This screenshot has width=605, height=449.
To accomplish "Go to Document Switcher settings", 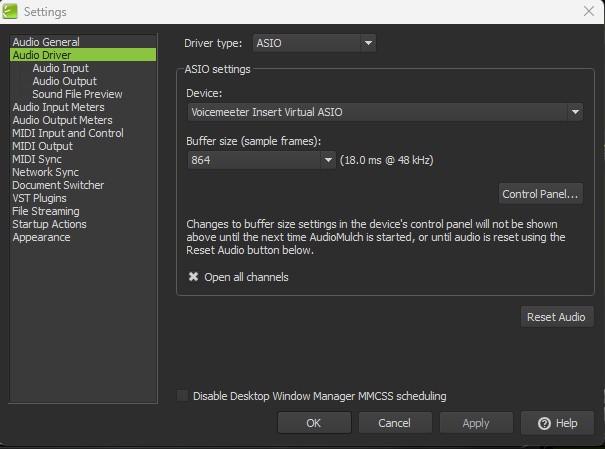I will click(58, 185).
